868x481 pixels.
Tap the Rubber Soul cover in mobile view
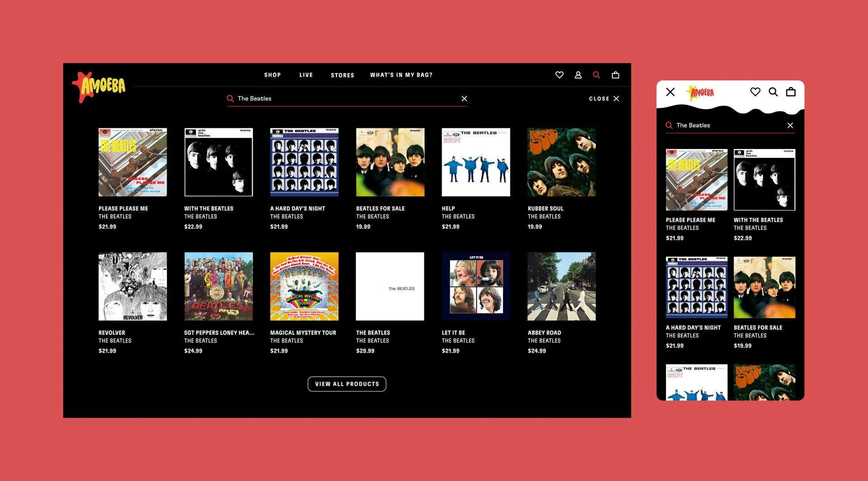click(x=764, y=383)
